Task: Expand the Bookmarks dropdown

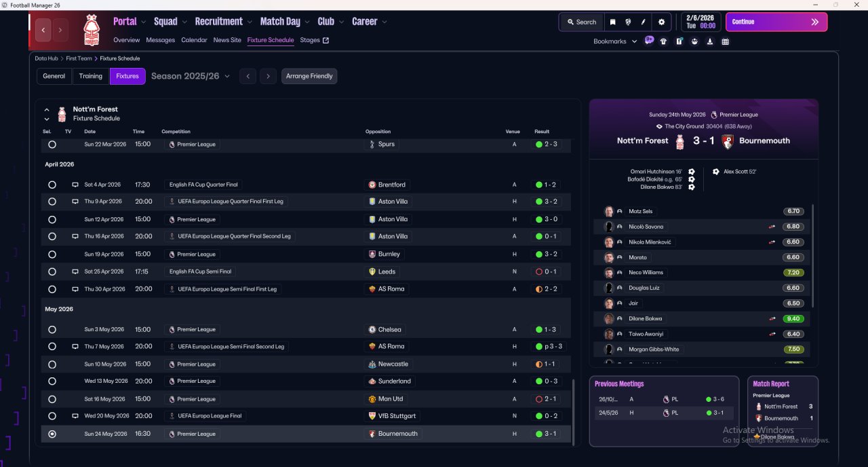Action: tap(615, 41)
